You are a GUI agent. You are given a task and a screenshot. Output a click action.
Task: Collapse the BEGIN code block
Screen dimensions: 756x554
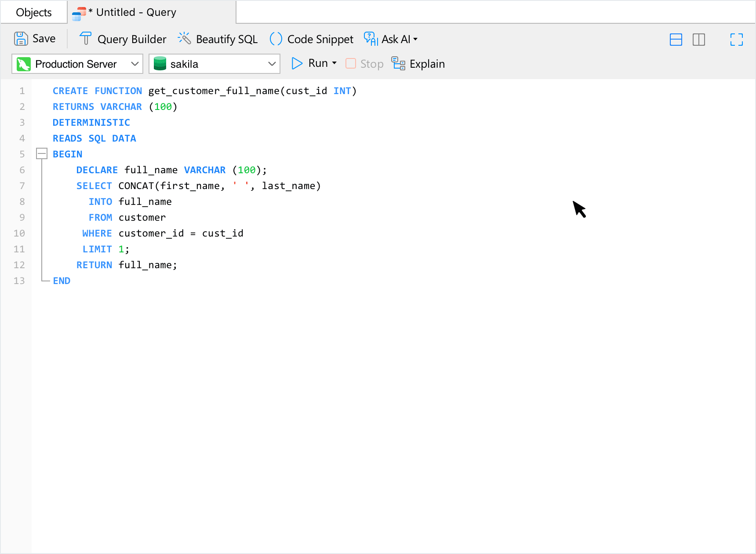(42, 154)
